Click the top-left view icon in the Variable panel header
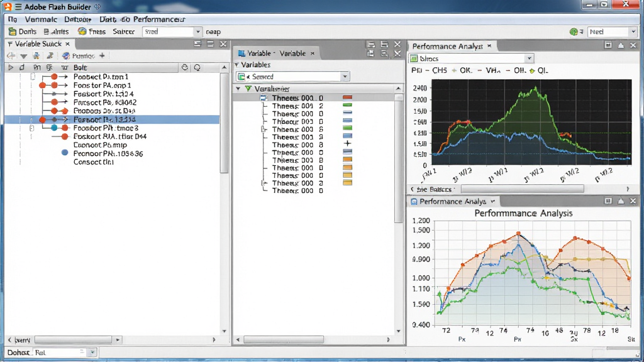This screenshot has height=362, width=644. coord(371,45)
